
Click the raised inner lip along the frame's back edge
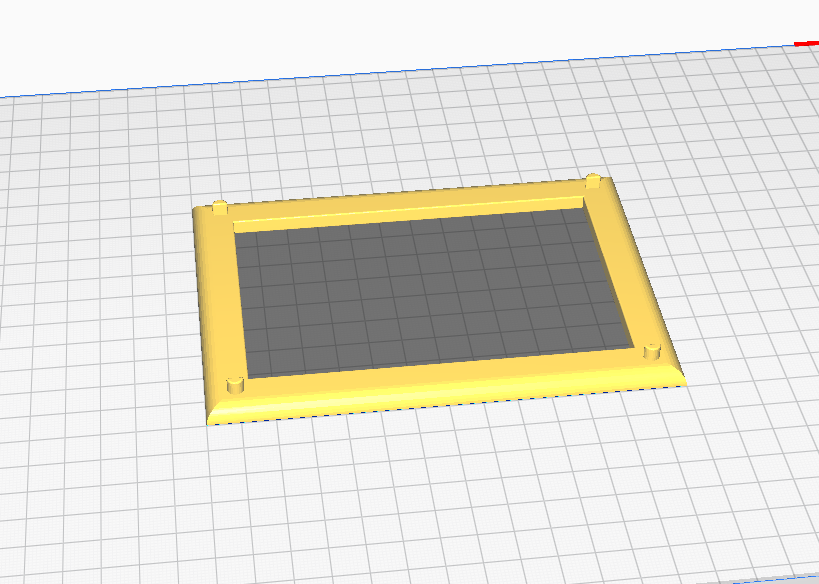click(x=408, y=215)
